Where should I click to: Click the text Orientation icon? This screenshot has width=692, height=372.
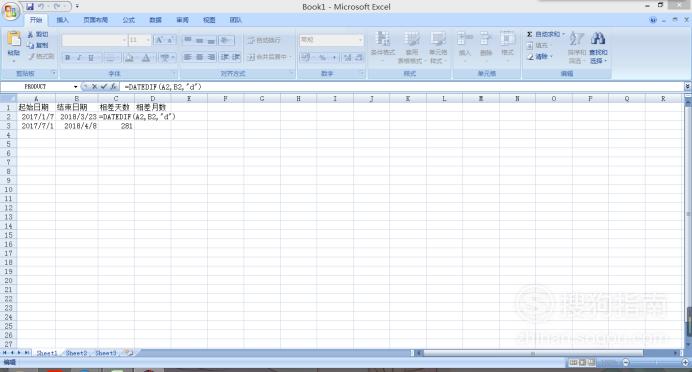click(x=226, y=40)
